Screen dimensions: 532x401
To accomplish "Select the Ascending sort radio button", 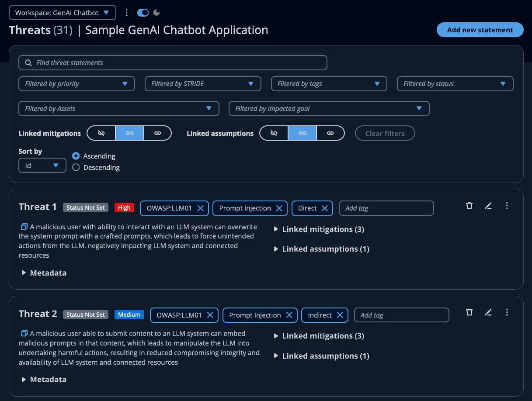I will [x=76, y=156].
